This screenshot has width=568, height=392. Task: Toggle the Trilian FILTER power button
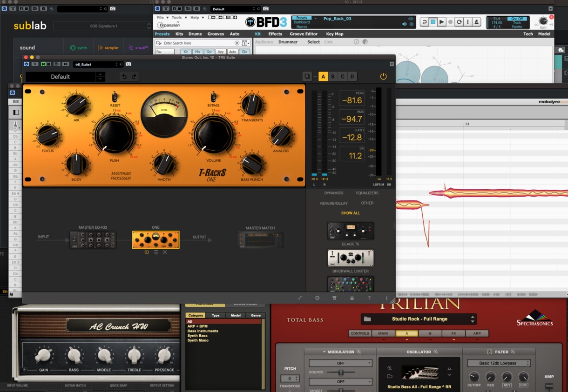click(489, 352)
